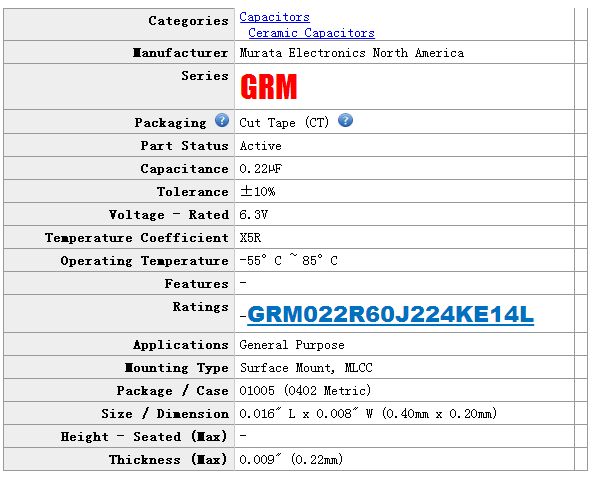The width and height of the screenshot is (593, 479).
Task: Click the Active part status value
Action: pos(261,146)
